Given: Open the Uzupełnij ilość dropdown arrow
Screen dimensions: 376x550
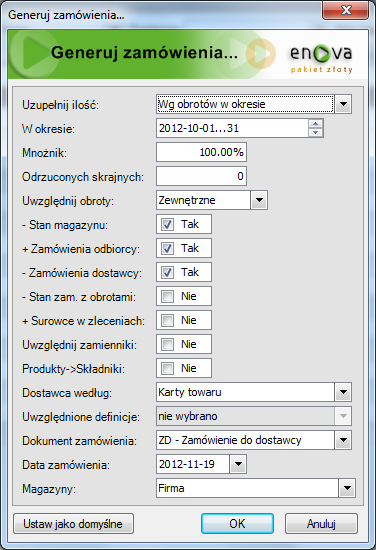Looking at the screenshot, I should click(x=343, y=104).
